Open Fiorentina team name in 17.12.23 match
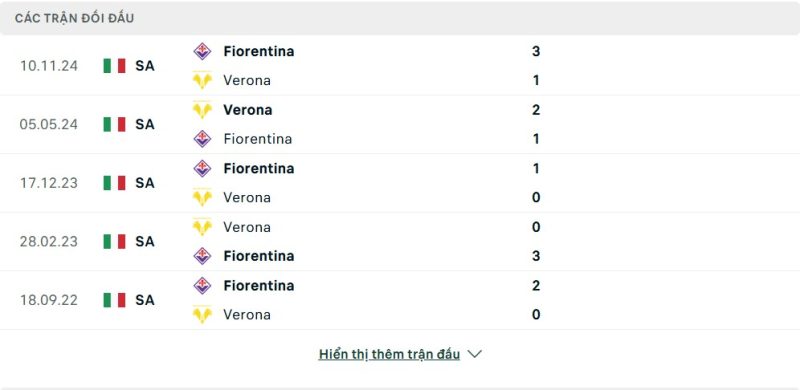 pos(259,168)
